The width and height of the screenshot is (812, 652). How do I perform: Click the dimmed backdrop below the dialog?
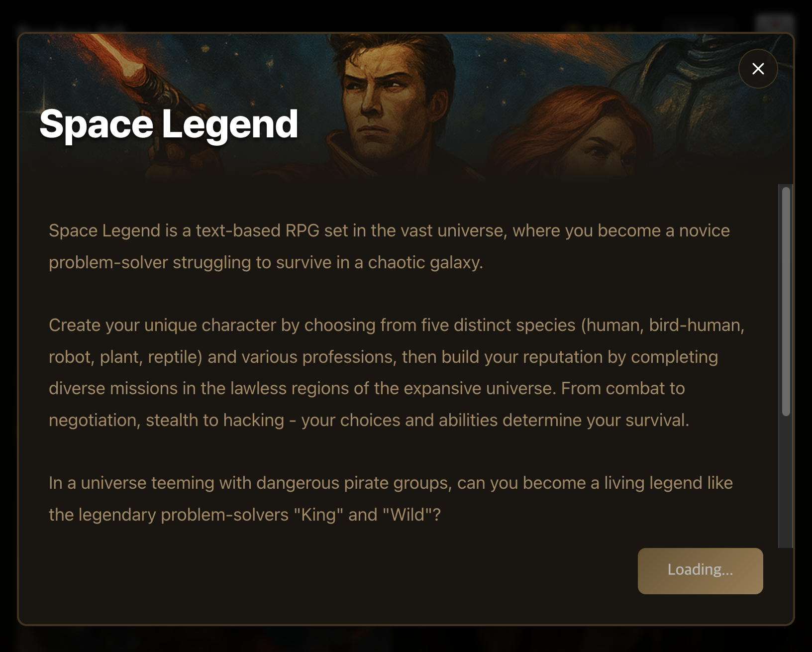pyautogui.click(x=406, y=640)
